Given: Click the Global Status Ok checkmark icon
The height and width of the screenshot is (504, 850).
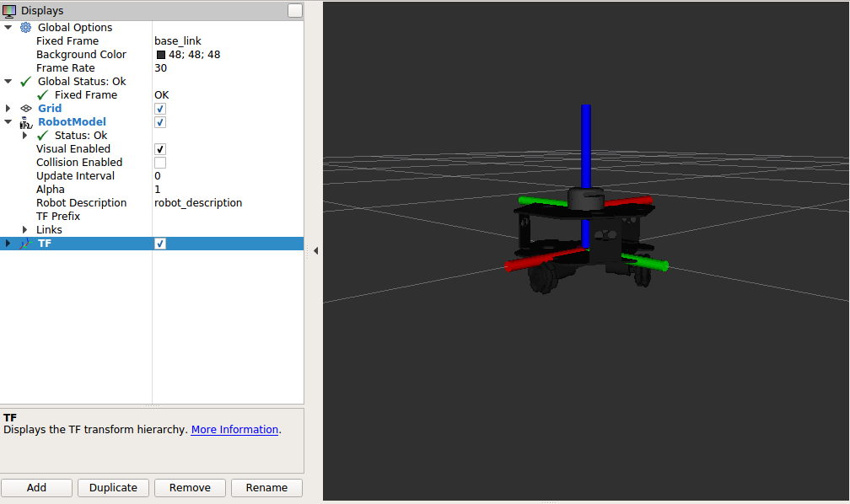Looking at the screenshot, I should tap(25, 81).
